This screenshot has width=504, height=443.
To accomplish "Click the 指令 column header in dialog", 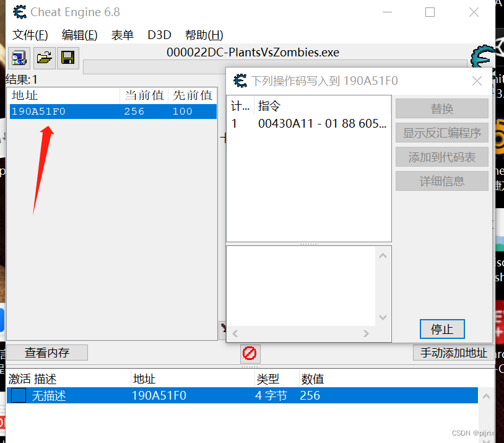I will (323, 105).
